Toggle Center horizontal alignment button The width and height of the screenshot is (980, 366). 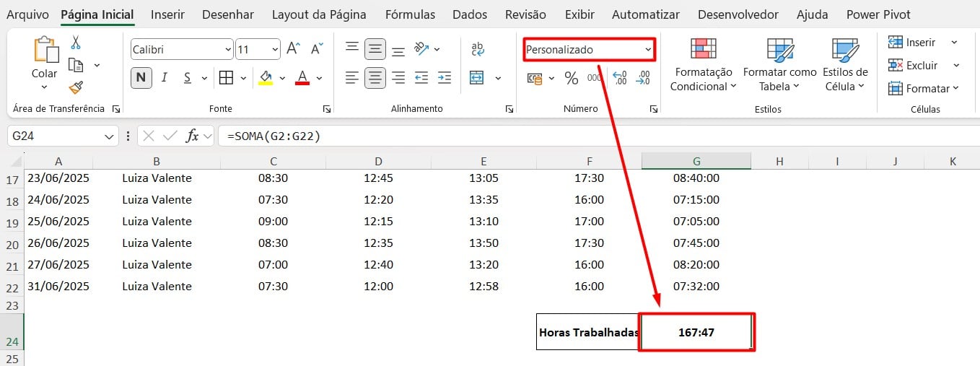coord(375,77)
